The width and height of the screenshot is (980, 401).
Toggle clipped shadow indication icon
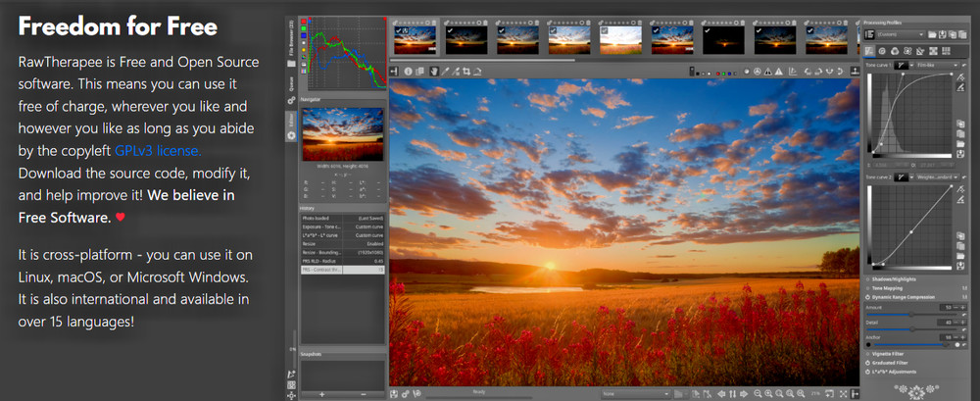[x=768, y=72]
